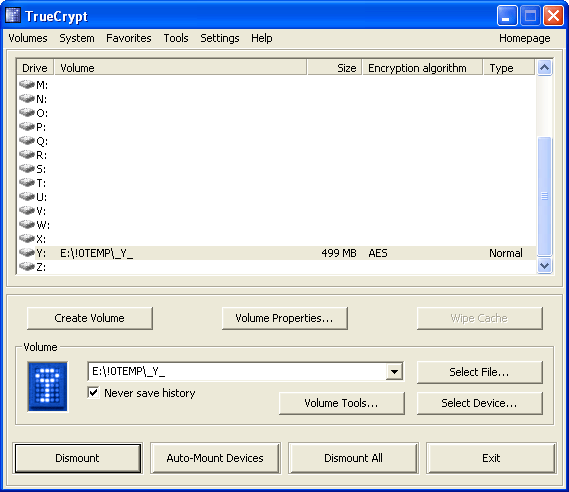The image size is (569, 492).
Task: Click the TrueCrypt title bar icon
Action: 13,16
